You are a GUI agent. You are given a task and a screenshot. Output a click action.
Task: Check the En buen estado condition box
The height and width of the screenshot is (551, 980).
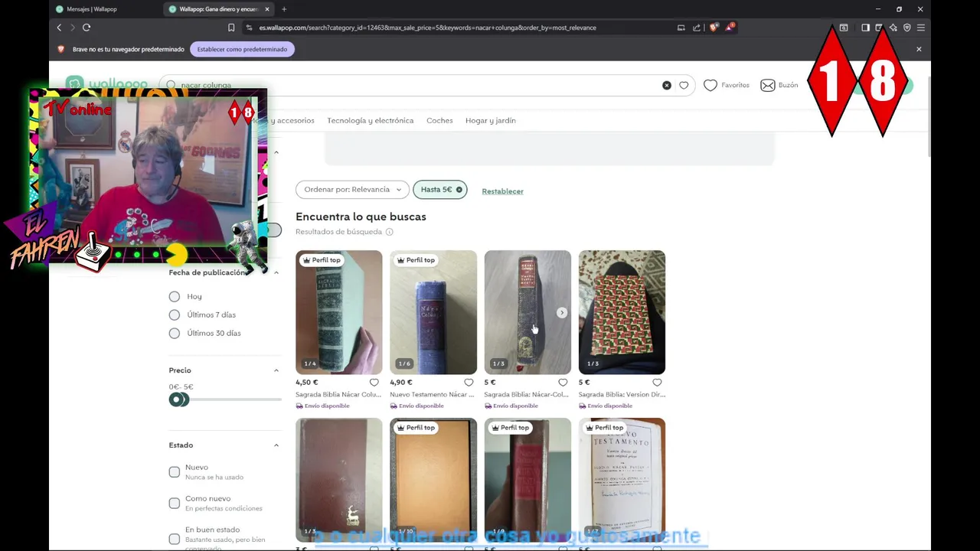point(175,539)
